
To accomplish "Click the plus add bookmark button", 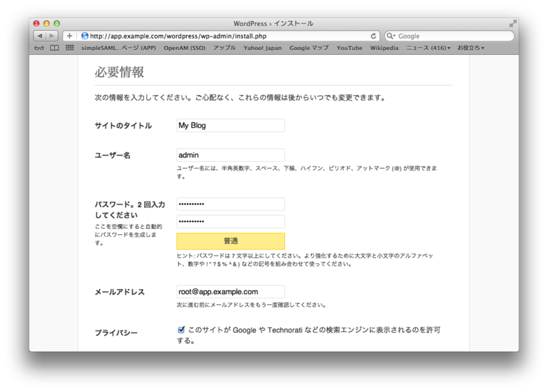I will click(69, 36).
